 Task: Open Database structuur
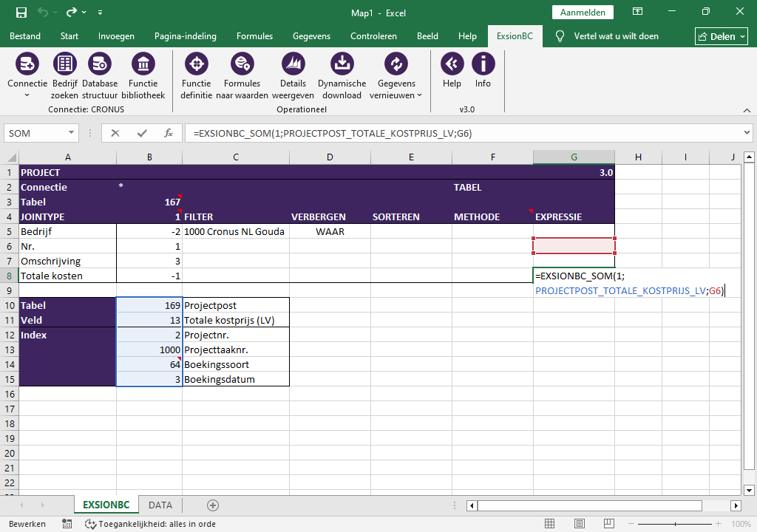tap(100, 64)
